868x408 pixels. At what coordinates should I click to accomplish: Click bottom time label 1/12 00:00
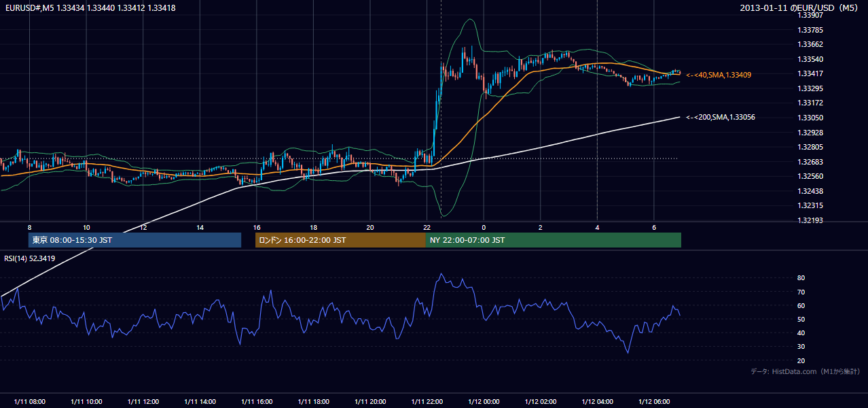coord(484,402)
